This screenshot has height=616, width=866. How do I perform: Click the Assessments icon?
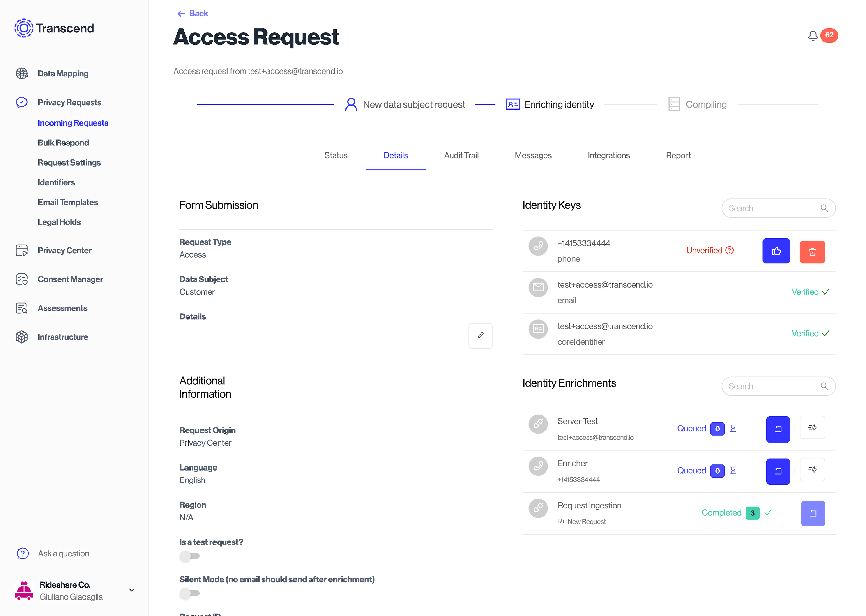(22, 308)
